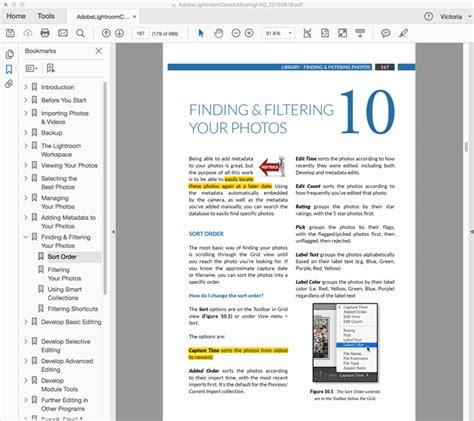Expand the Backup bookmark

[26, 133]
